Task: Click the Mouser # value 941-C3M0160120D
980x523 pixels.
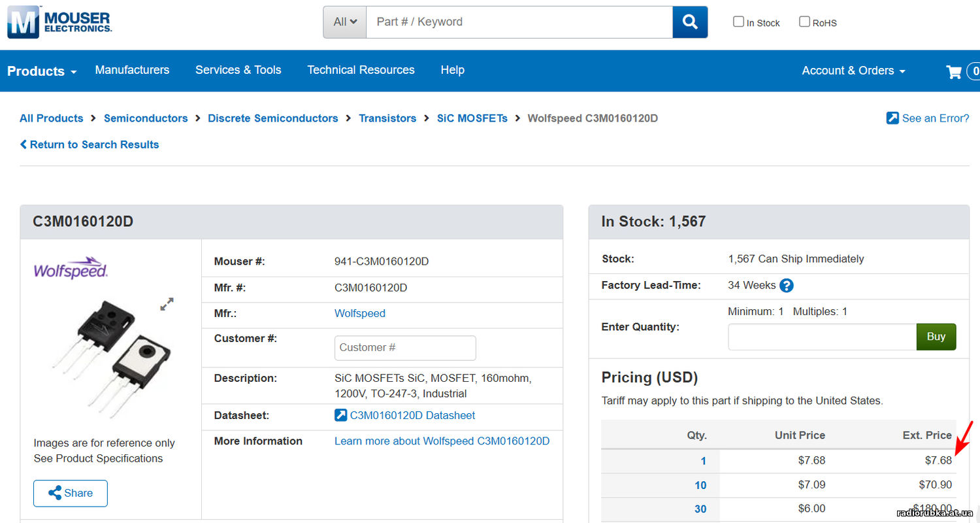Action: (382, 261)
